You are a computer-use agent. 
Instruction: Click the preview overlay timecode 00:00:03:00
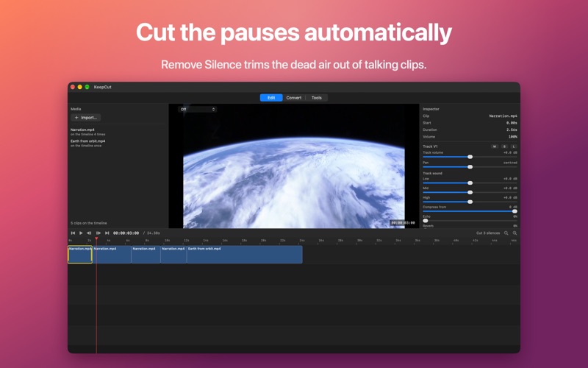click(x=403, y=223)
